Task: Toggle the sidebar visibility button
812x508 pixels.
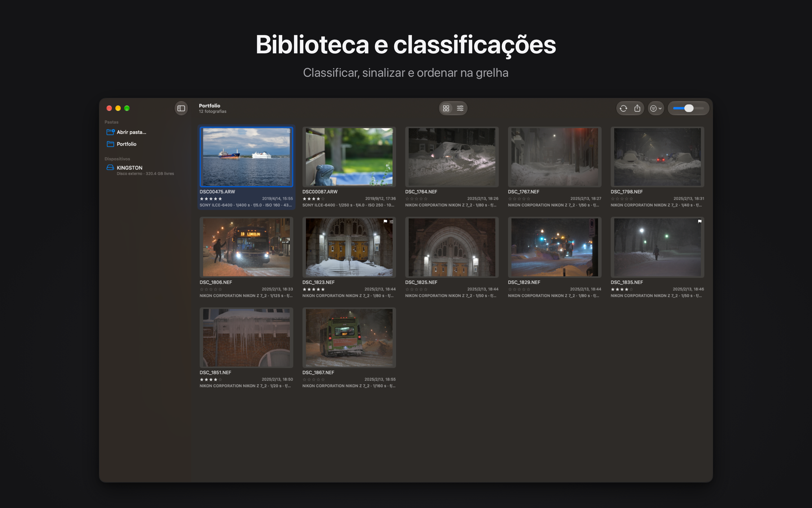Action: click(181, 108)
